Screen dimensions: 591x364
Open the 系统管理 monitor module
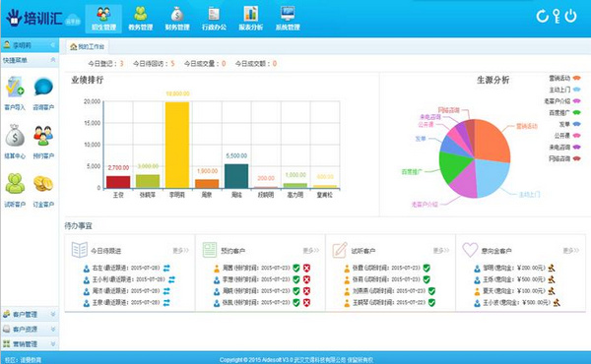pos(288,19)
